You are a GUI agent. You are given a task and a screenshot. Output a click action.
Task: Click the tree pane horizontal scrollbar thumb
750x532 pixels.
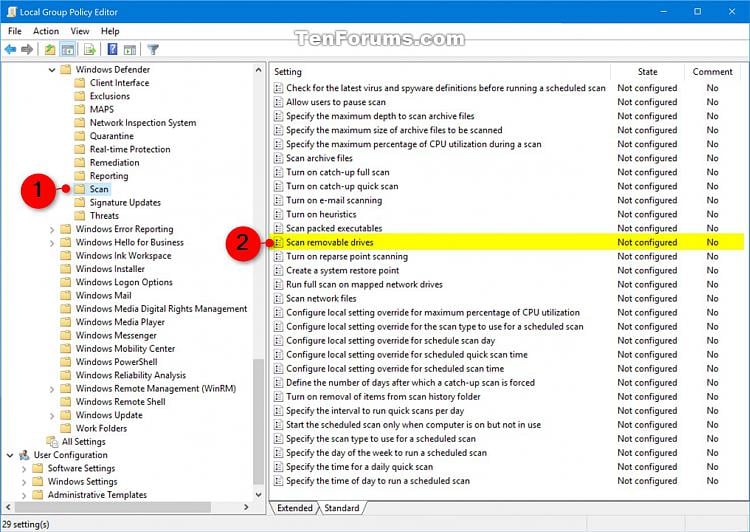pyautogui.click(x=113, y=507)
